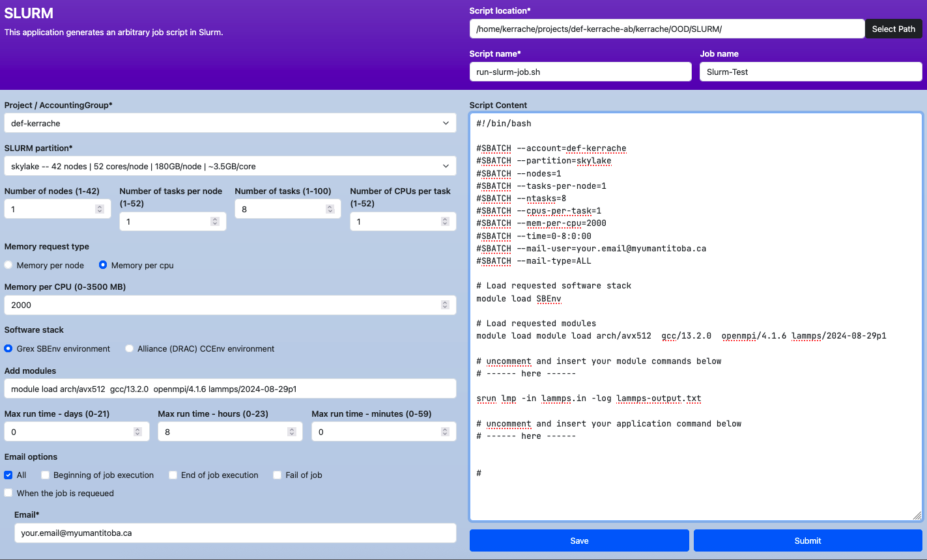Click the Number of nodes stepper arrows
This screenshot has height=560, width=927.
click(100, 209)
